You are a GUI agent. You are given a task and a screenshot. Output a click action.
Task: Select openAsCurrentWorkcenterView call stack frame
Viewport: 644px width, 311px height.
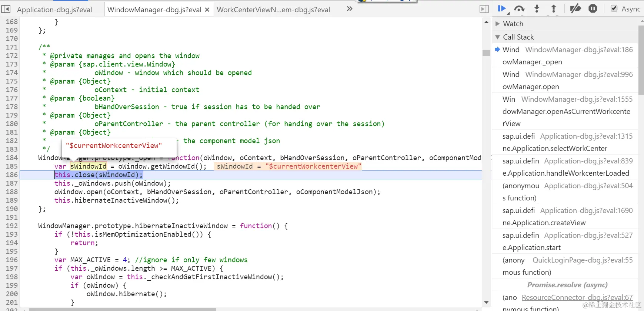coord(565,111)
